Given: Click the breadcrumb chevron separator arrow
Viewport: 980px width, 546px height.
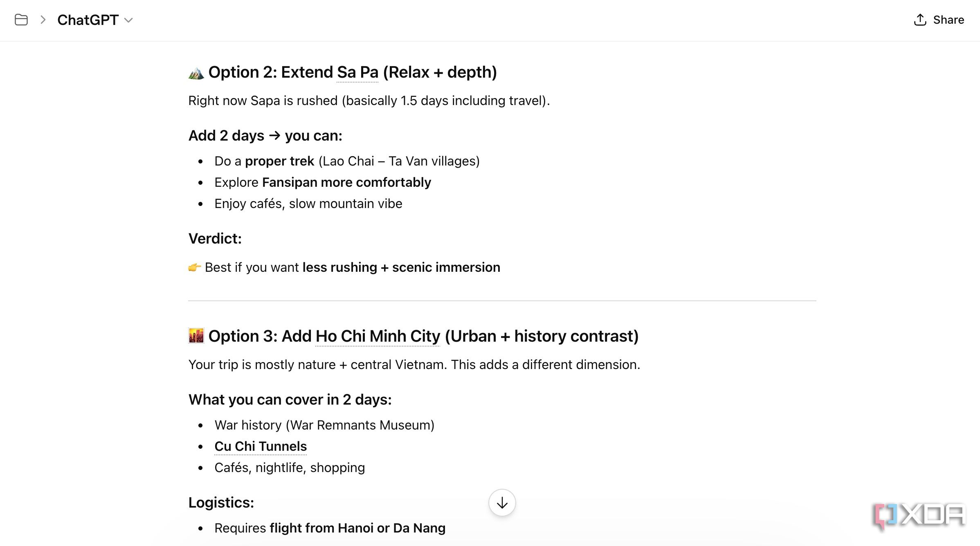Looking at the screenshot, I should [43, 20].
